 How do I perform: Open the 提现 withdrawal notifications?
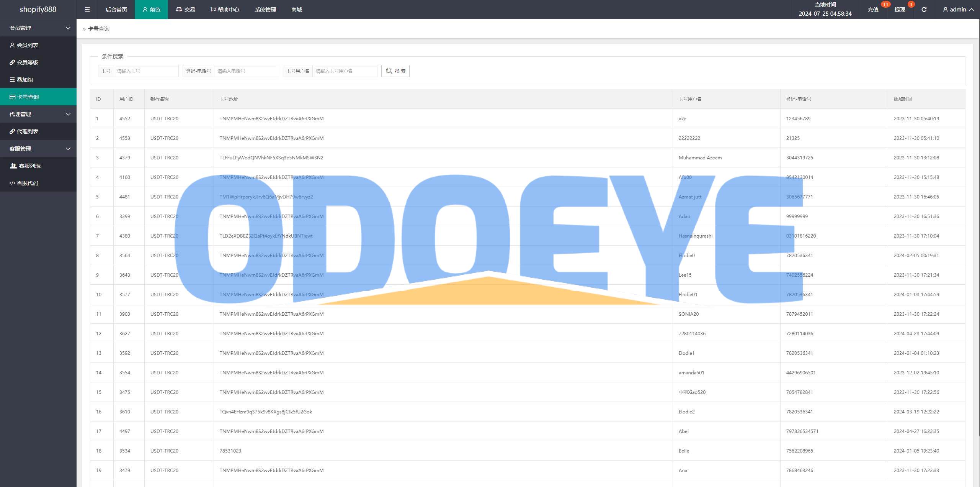[x=900, y=10]
